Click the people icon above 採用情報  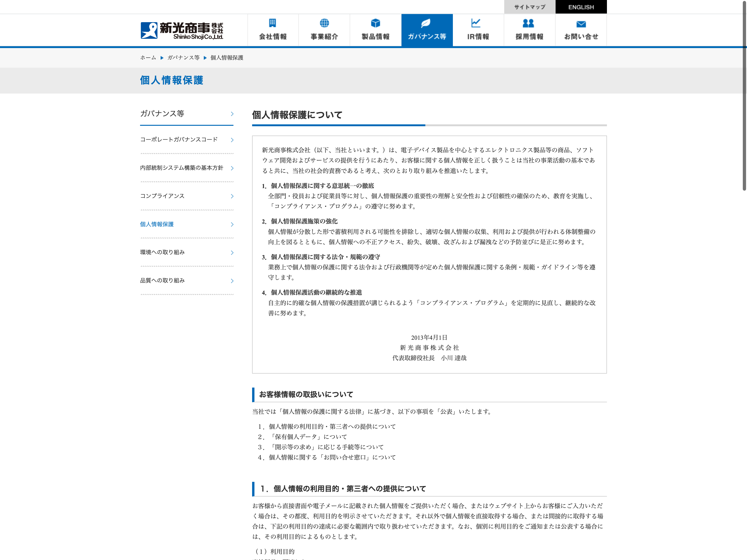tap(528, 23)
